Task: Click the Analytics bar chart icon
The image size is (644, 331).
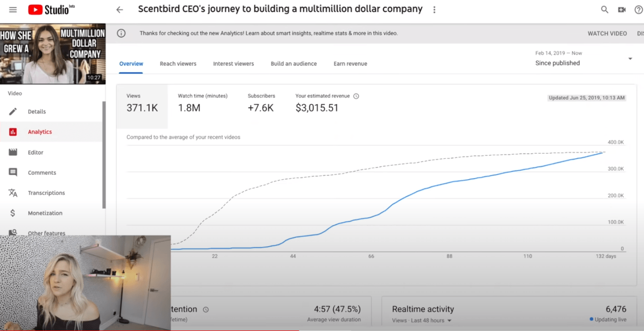Action: pyautogui.click(x=13, y=132)
